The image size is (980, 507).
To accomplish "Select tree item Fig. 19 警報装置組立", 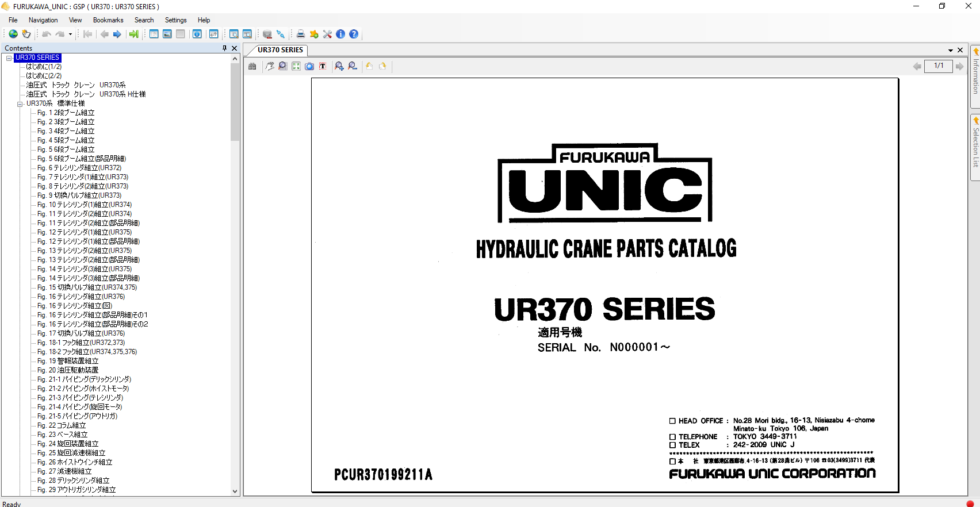I will coord(68,361).
